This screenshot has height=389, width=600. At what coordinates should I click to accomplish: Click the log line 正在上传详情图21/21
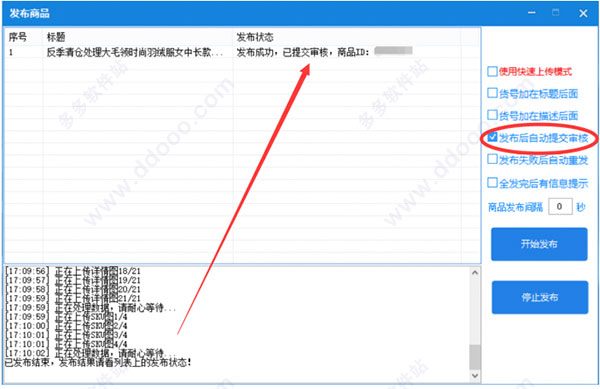click(x=73, y=298)
